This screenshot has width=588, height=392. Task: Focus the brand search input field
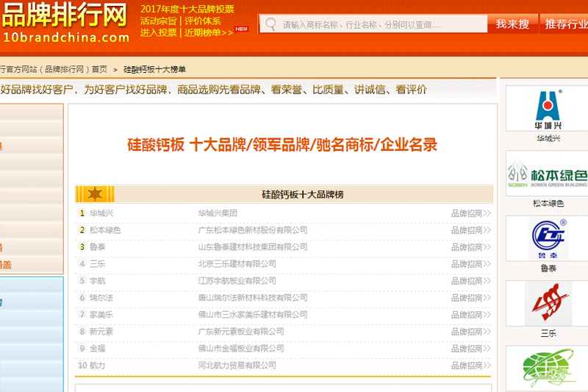pos(373,24)
